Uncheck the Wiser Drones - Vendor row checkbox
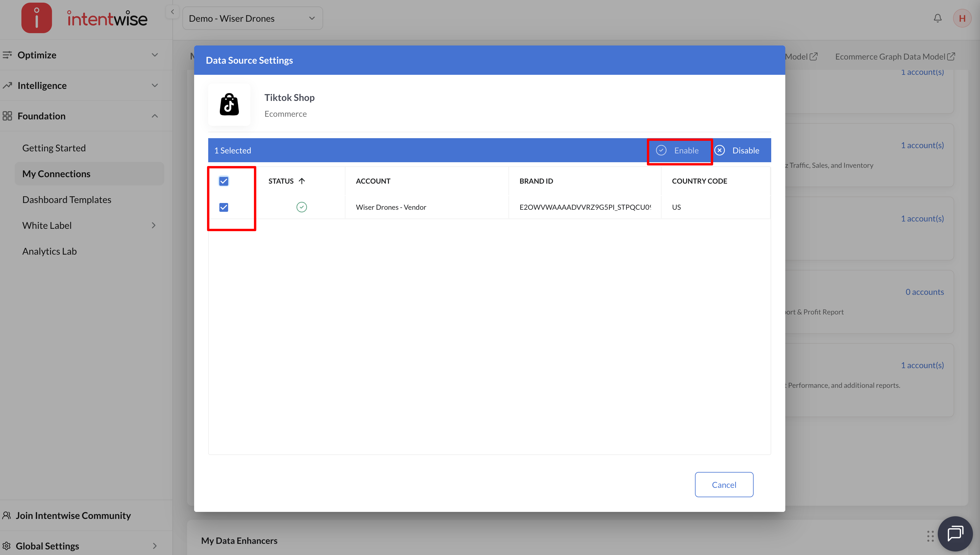The height and width of the screenshot is (555, 980). 224,207
